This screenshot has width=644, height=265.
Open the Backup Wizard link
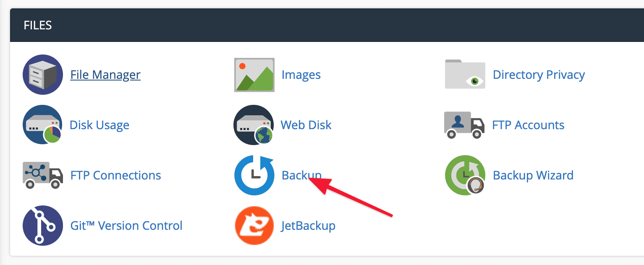click(533, 175)
